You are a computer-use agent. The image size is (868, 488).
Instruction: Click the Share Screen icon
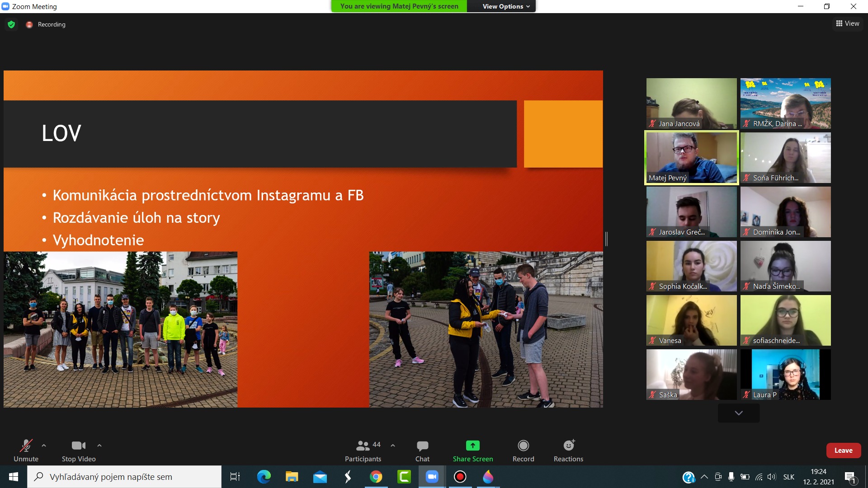pyautogui.click(x=472, y=446)
